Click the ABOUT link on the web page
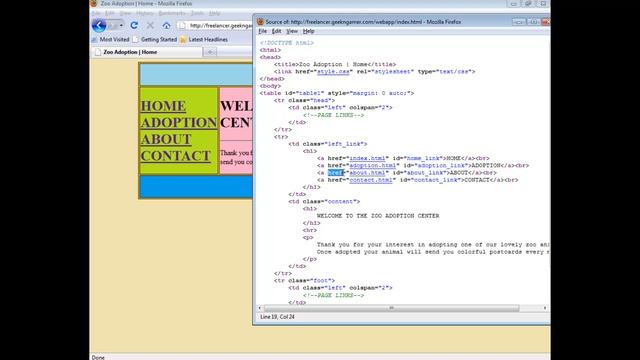640x360 pixels. [166, 139]
